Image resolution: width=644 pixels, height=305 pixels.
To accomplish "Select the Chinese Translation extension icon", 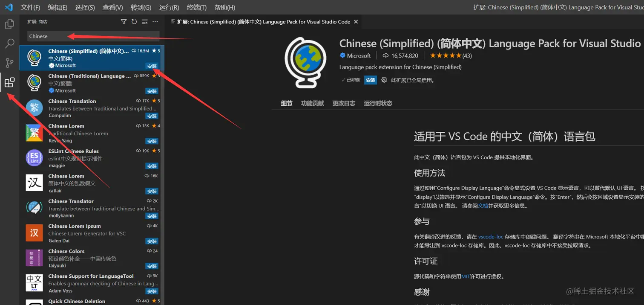I will 34,108.
